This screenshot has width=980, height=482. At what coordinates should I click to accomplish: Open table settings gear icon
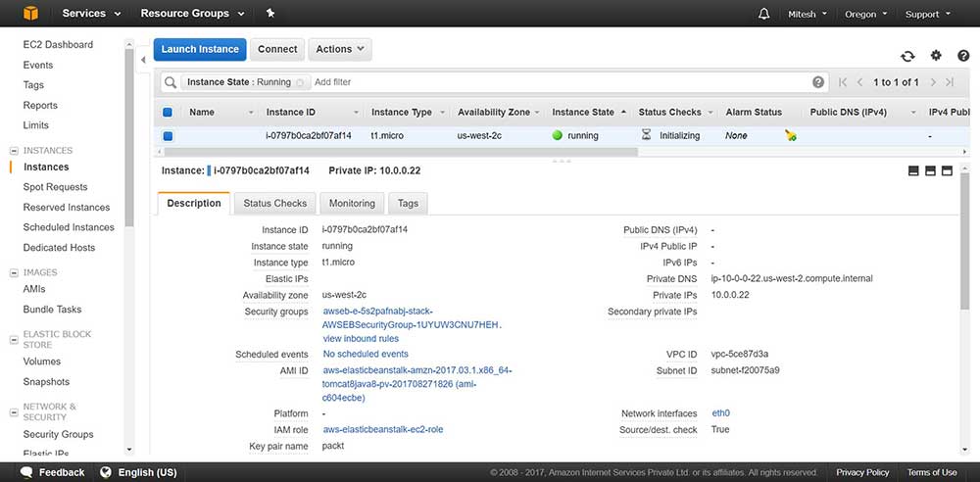point(936,56)
